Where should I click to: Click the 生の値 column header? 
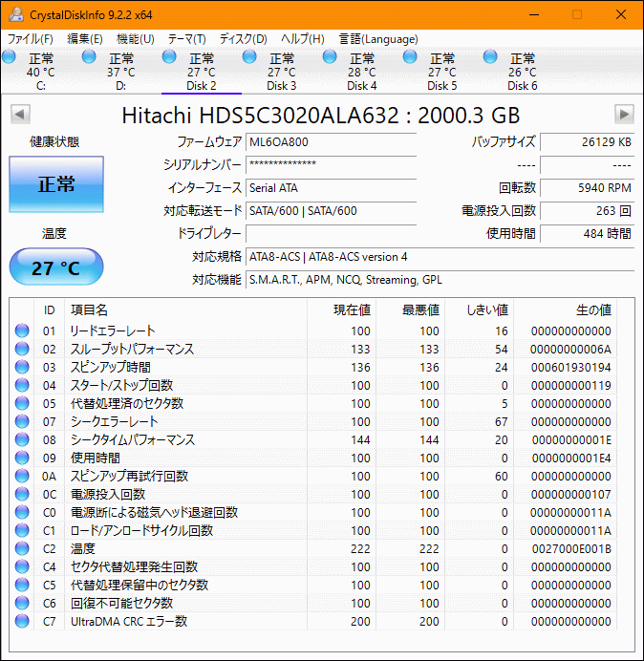coord(592,310)
